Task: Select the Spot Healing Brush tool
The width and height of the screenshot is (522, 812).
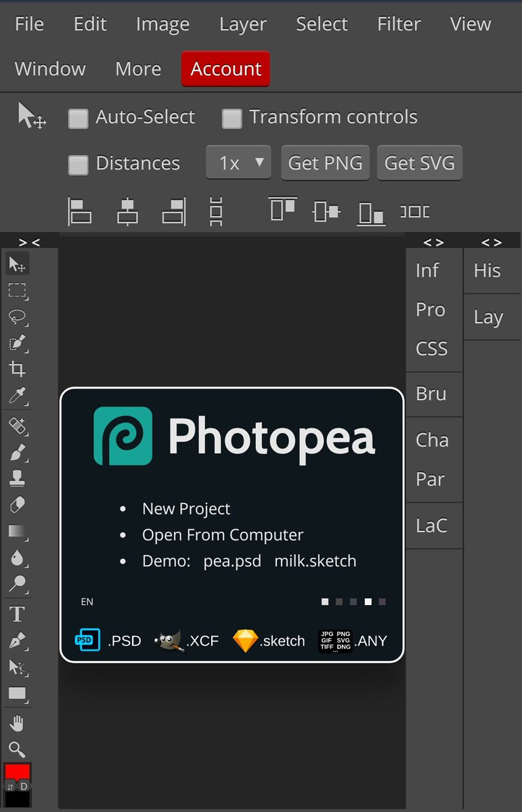Action: [x=18, y=426]
